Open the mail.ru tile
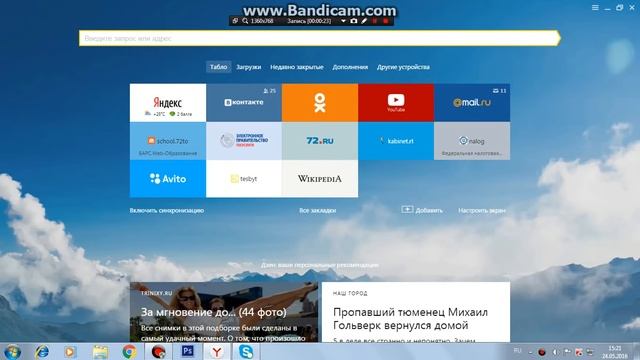The width and height of the screenshot is (640, 360). click(472, 102)
